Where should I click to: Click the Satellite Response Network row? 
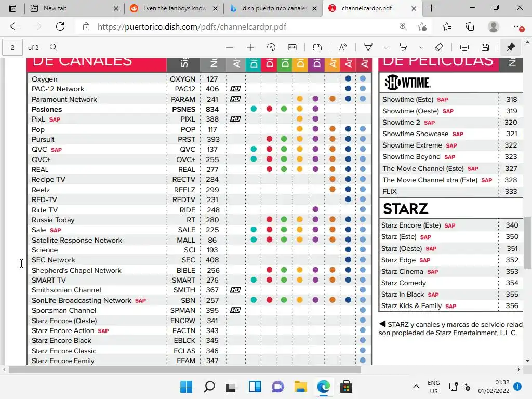point(77,240)
